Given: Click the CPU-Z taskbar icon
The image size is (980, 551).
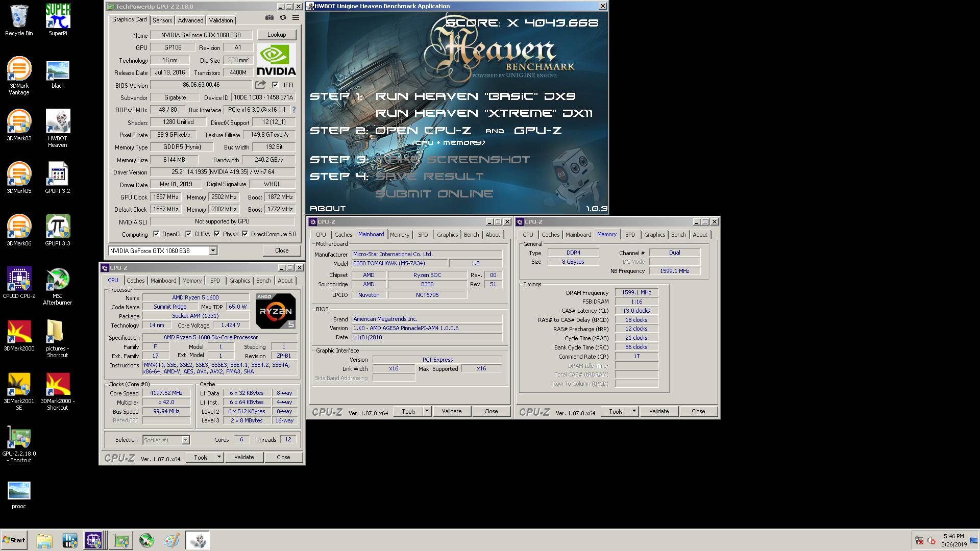Looking at the screenshot, I should click(95, 540).
